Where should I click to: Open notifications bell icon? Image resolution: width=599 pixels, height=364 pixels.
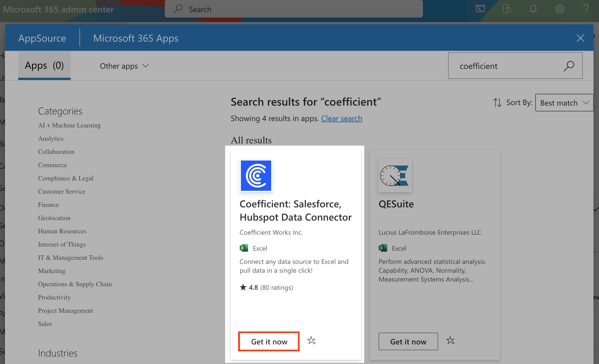coord(533,9)
